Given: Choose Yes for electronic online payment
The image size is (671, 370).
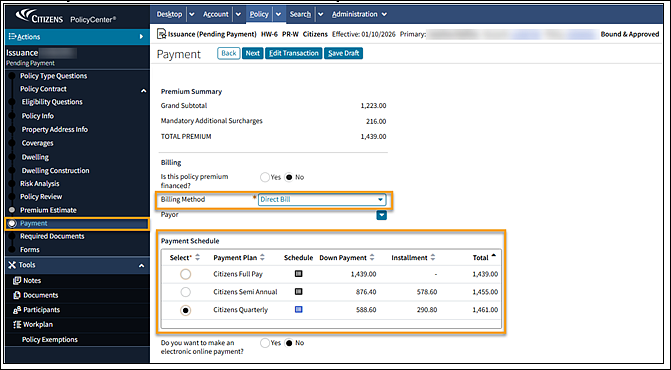Looking at the screenshot, I should tap(265, 343).
